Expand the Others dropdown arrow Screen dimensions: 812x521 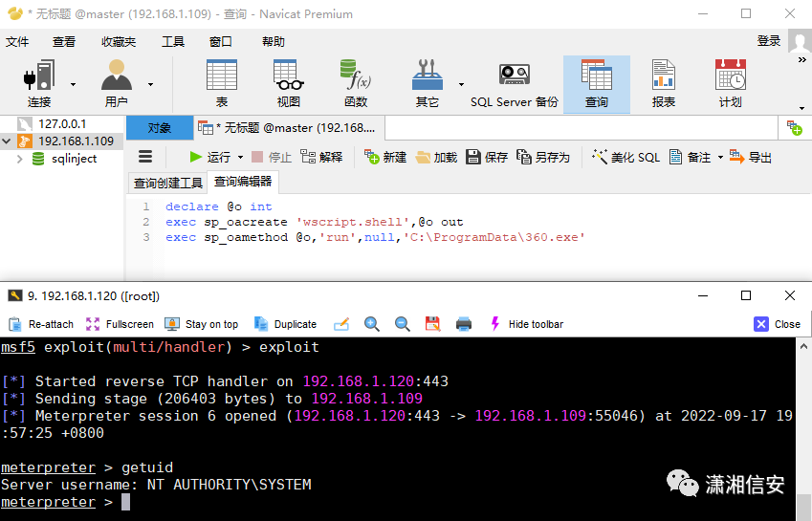click(x=461, y=84)
